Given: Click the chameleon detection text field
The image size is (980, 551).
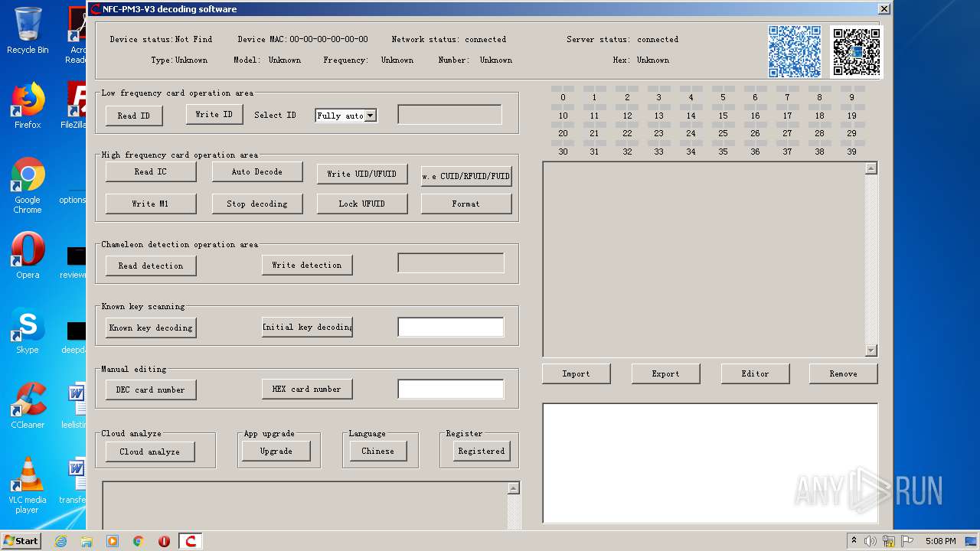Looking at the screenshot, I should [451, 263].
